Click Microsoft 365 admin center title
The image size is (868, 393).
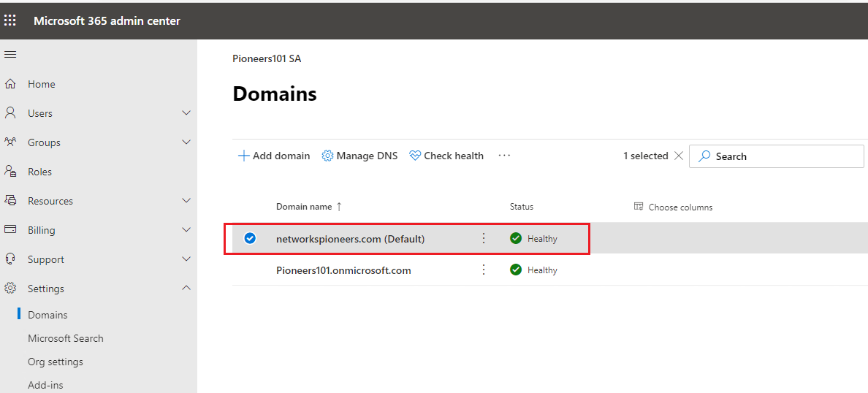pos(107,21)
